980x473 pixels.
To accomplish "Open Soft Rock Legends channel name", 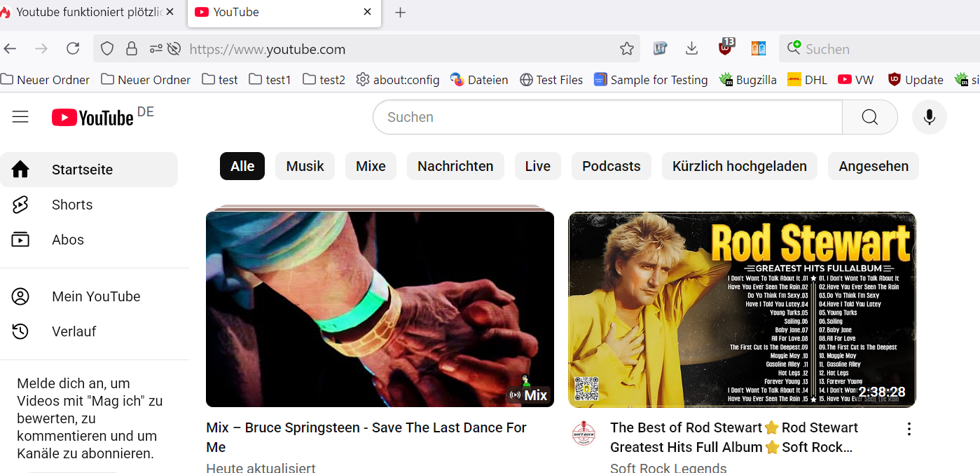I will click(x=668, y=467).
